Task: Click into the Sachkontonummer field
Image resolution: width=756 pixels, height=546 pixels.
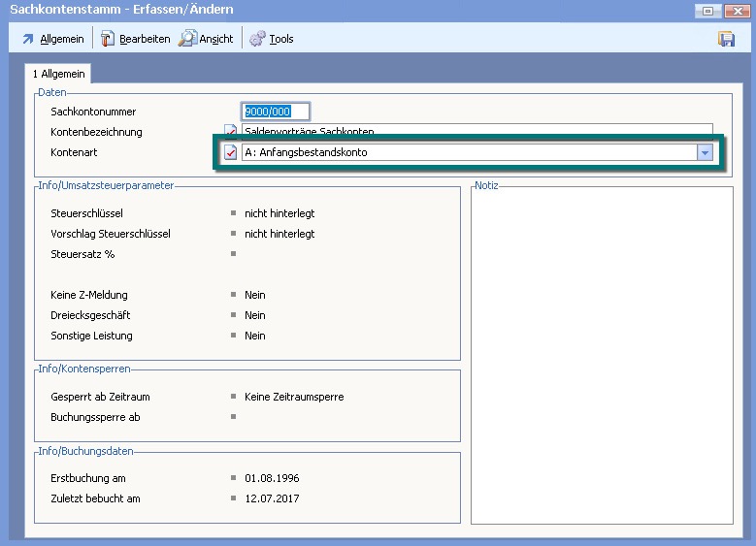Action: [276, 112]
